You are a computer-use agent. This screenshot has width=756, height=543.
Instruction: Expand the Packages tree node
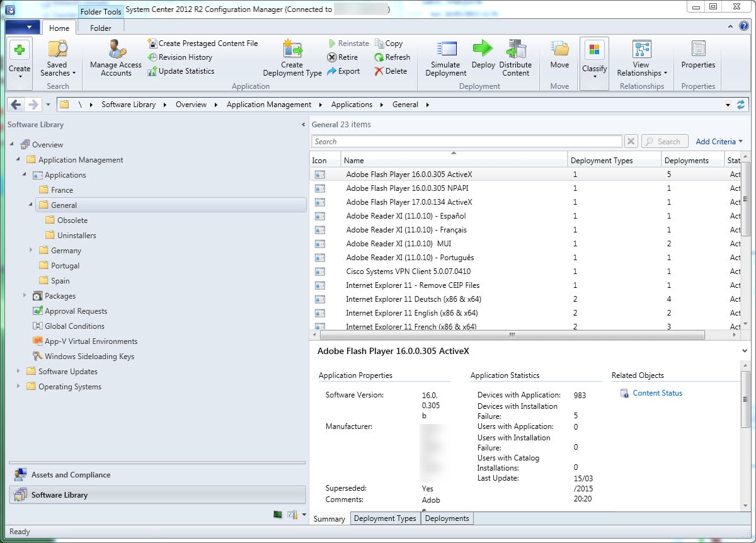tap(25, 295)
